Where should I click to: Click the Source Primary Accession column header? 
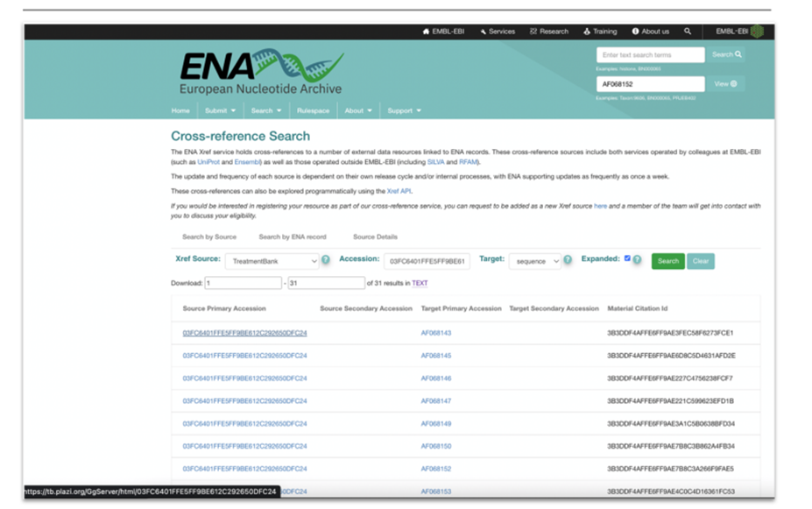coord(224,308)
